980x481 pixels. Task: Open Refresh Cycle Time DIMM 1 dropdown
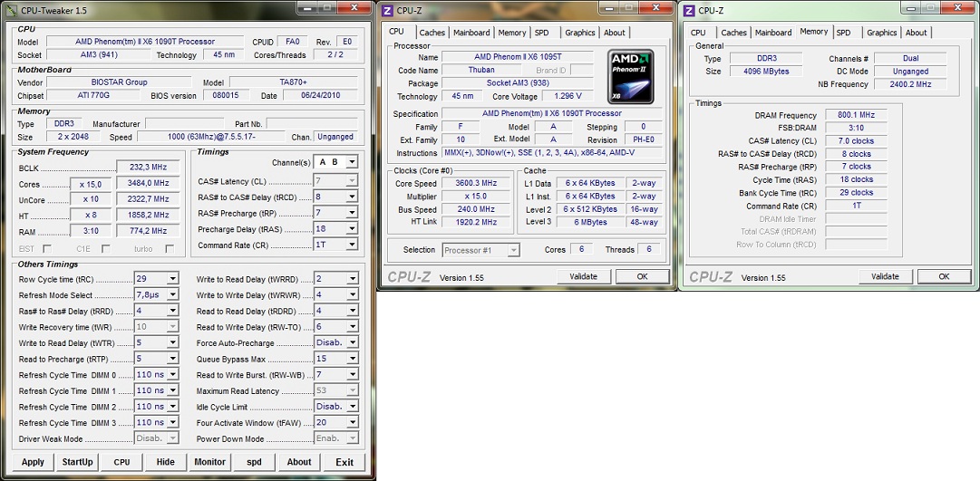(x=172, y=391)
